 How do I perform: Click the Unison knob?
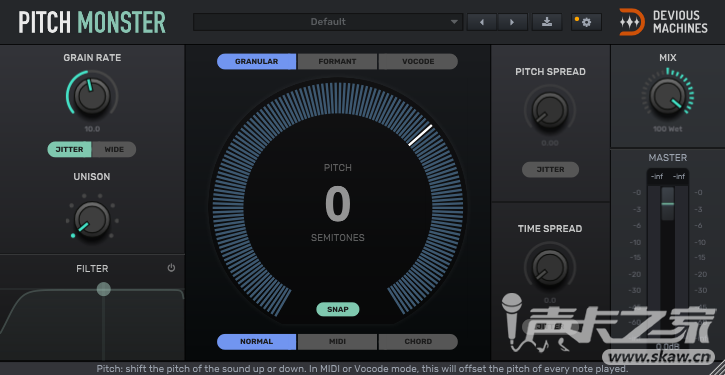[92, 220]
